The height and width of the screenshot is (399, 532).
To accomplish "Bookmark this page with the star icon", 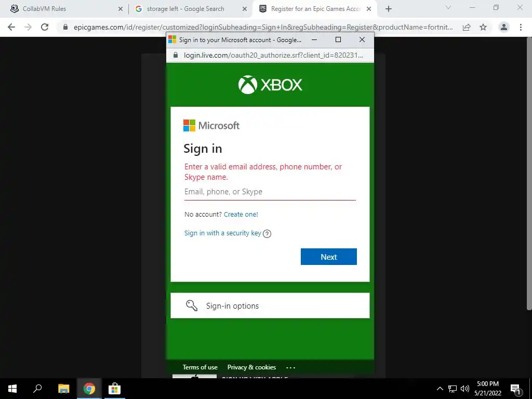I will pos(483,27).
